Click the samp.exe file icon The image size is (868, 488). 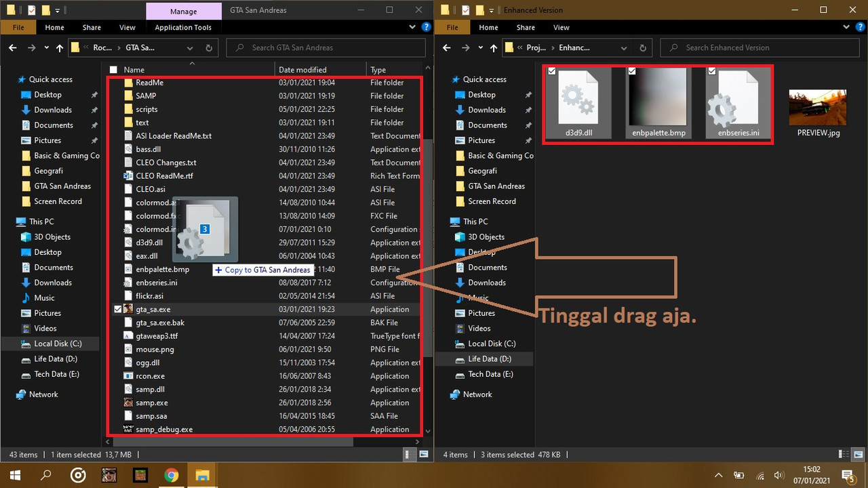129,403
